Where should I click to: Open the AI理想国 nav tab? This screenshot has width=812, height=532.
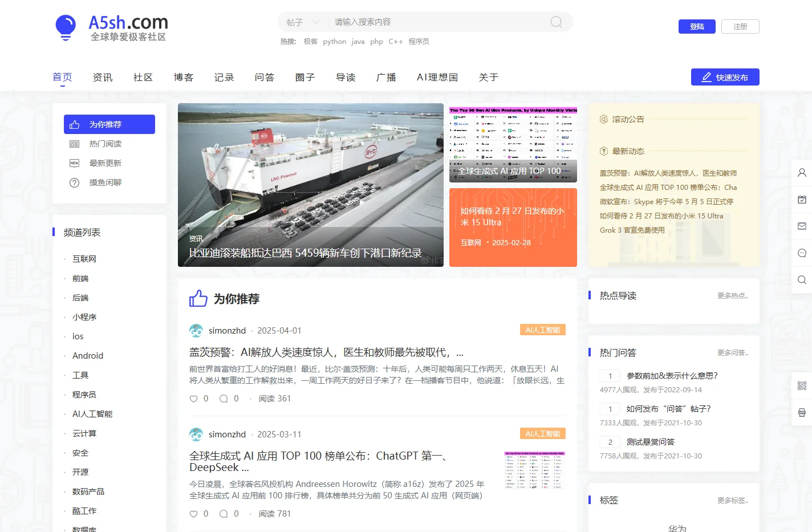coord(437,77)
